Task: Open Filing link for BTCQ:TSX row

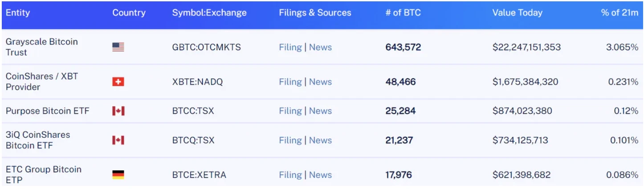Action: tap(290, 140)
